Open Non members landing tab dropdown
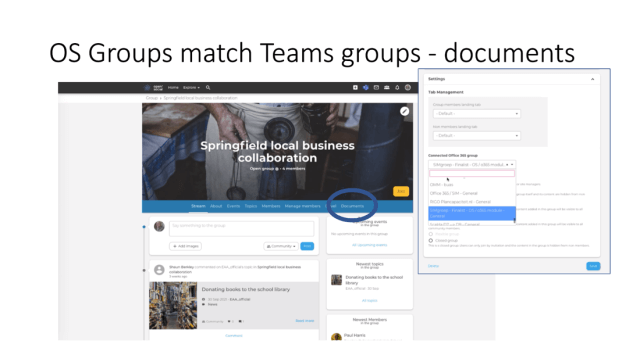 click(x=476, y=135)
